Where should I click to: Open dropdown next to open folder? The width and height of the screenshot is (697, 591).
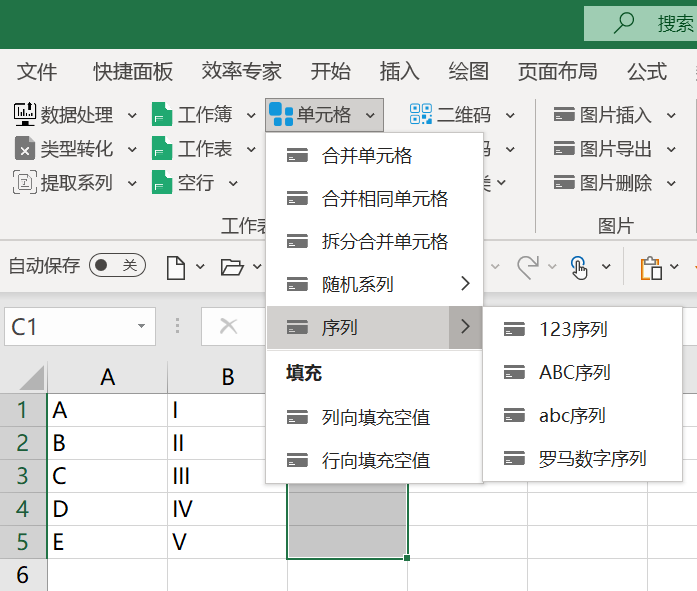pos(257,267)
